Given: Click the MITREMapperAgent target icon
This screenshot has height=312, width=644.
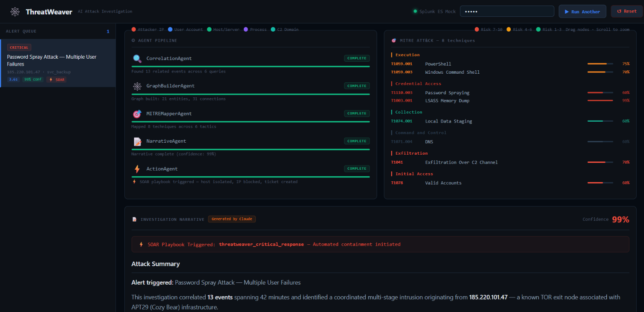Looking at the screenshot, I should 137,114.
